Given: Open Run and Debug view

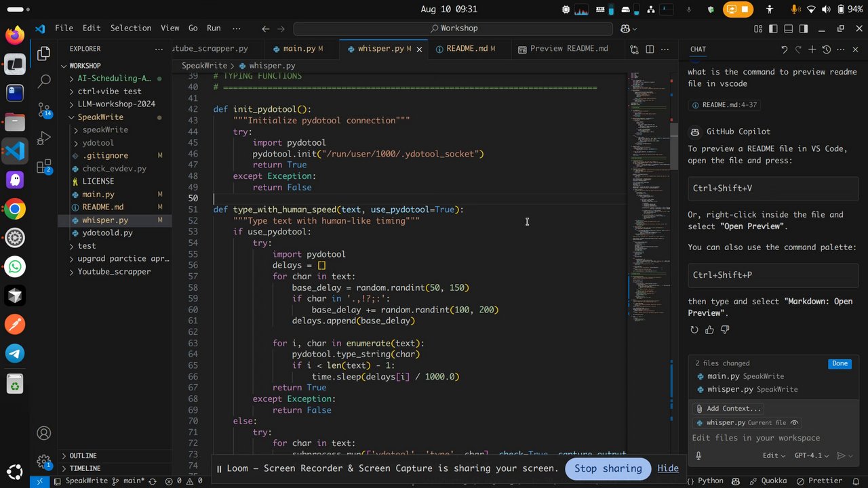Looking at the screenshot, I should tap(44, 138).
